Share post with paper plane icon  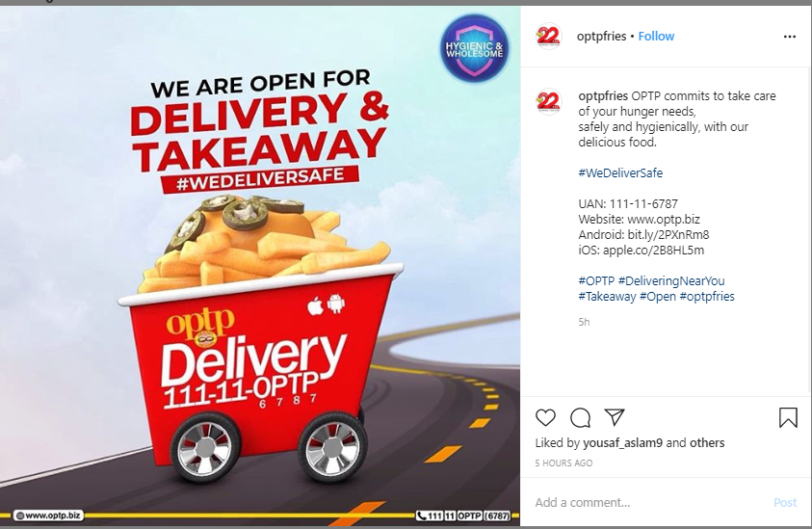615,417
